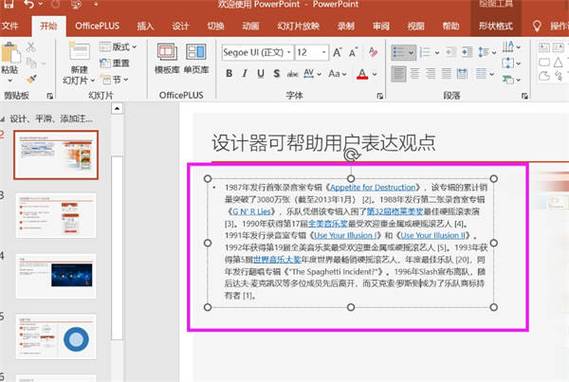
Task: Toggle italic formatting I
Action: coord(245,74)
